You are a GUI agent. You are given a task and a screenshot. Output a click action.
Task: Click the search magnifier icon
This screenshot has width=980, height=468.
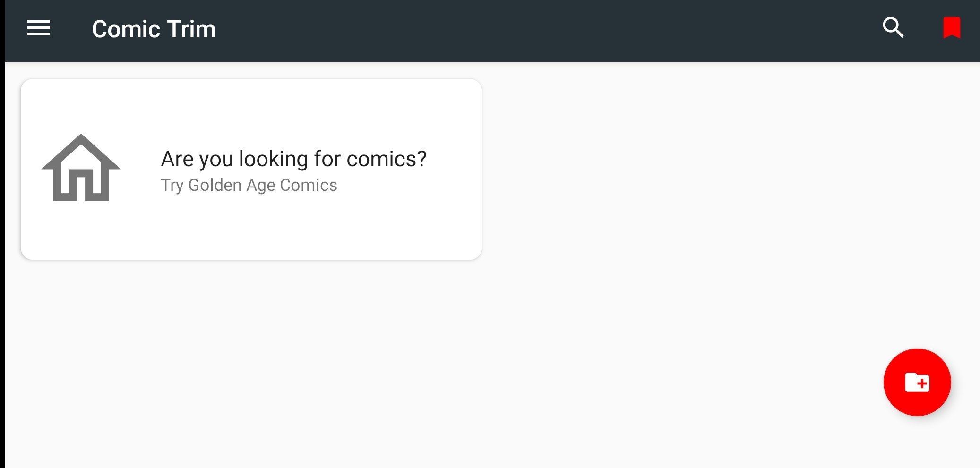tap(893, 28)
